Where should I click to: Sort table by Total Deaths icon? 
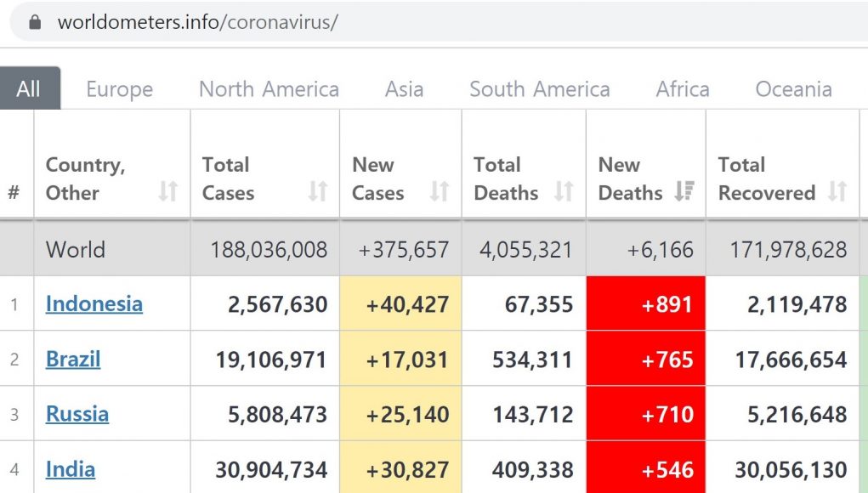pyautogui.click(x=564, y=192)
